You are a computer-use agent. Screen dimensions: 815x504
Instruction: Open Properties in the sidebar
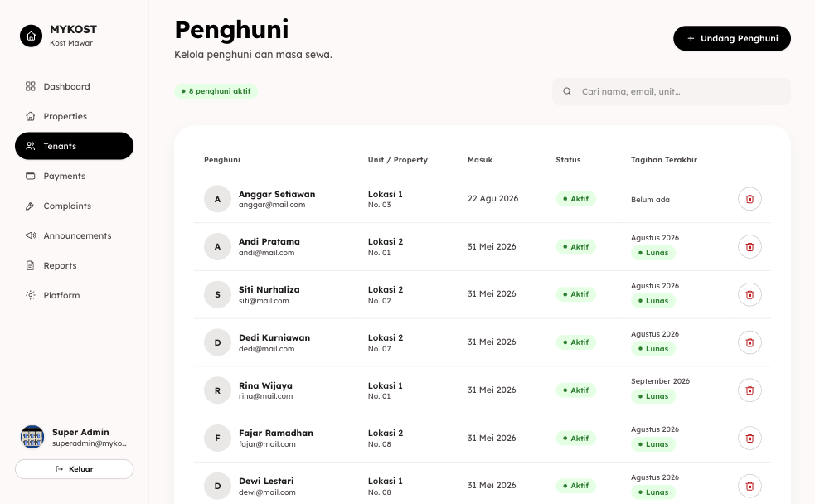[x=74, y=116]
